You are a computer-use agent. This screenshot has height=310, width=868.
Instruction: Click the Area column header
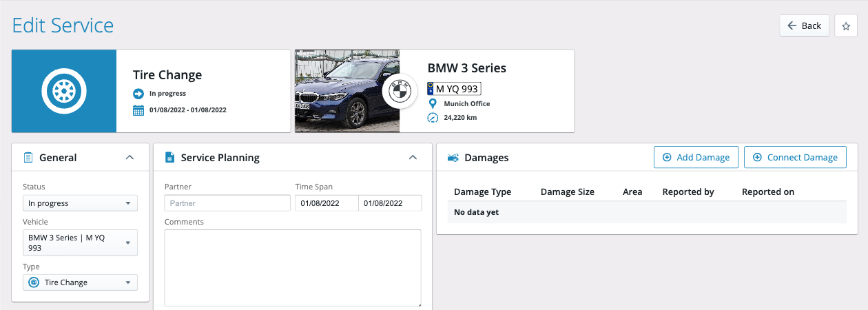(x=632, y=192)
